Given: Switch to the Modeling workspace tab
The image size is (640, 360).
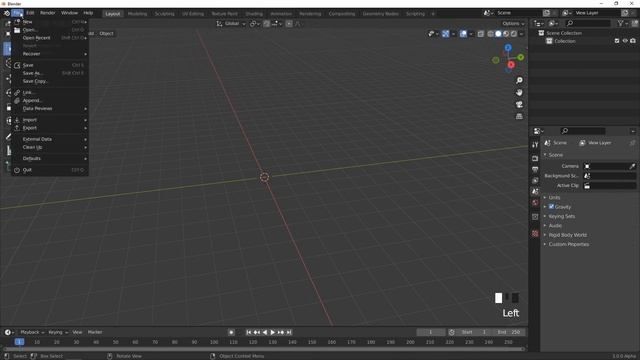Looking at the screenshot, I should pos(137,14).
